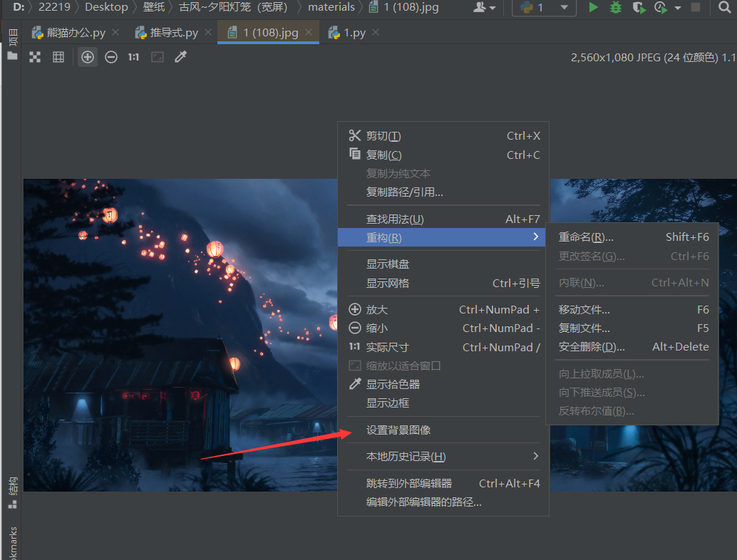Image resolution: width=737 pixels, height=560 pixels.
Task: Click the fit zoom to window toolbar icon
Action: click(158, 57)
